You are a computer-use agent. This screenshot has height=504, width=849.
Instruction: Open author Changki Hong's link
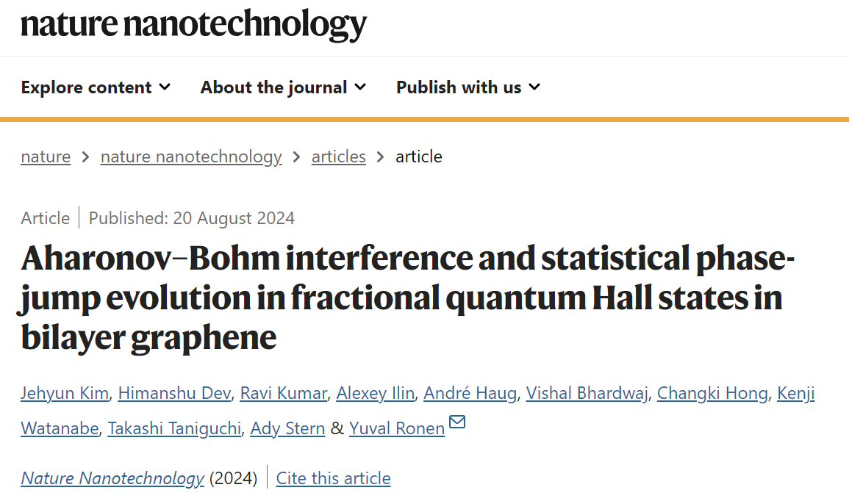tap(712, 393)
